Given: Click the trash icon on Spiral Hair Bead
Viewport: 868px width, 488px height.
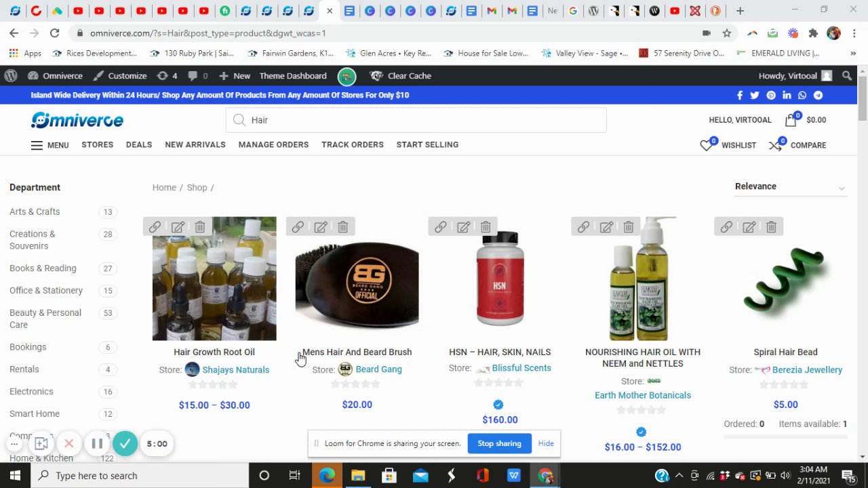Looking at the screenshot, I should (772, 227).
